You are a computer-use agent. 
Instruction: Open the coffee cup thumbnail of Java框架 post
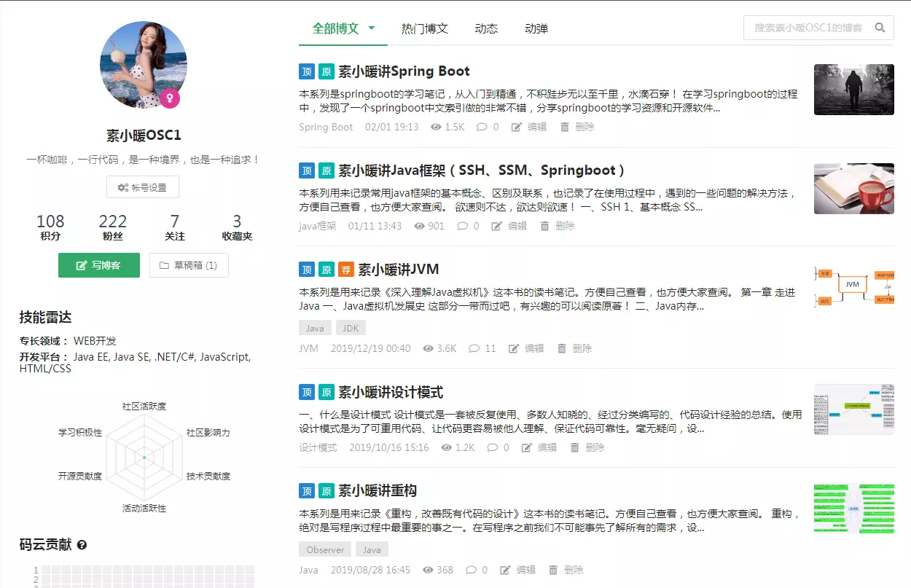click(x=854, y=189)
